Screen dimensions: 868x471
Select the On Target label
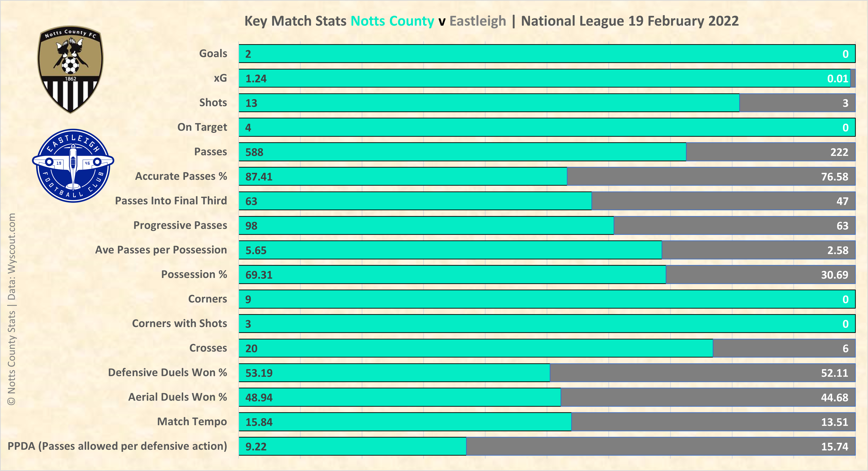pyautogui.click(x=202, y=127)
